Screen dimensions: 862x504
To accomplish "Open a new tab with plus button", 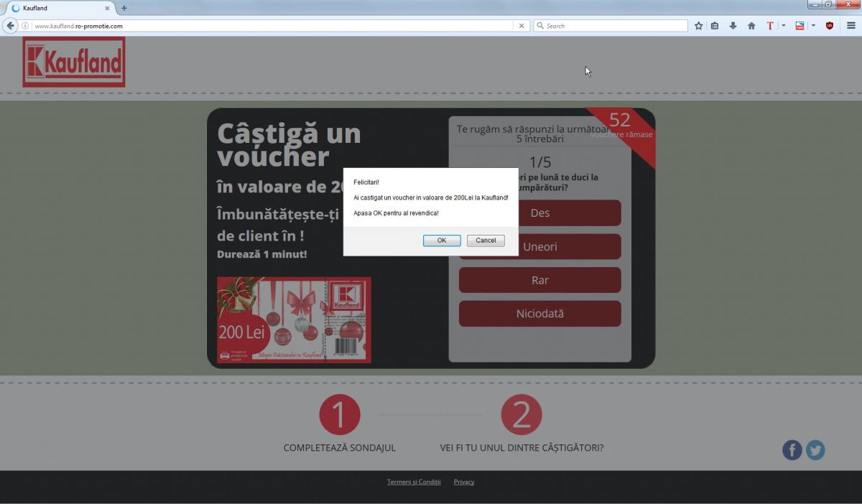I will click(x=124, y=8).
